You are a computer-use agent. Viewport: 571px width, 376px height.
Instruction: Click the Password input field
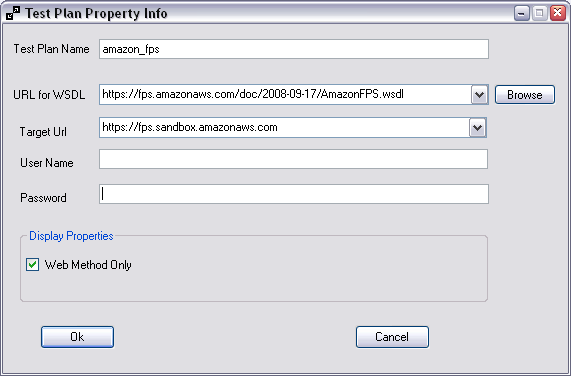294,194
